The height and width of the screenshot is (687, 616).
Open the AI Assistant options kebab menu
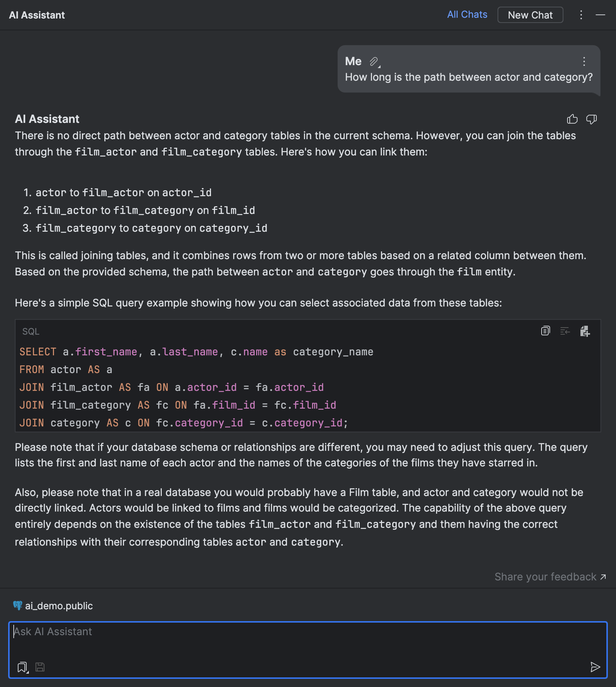[581, 15]
